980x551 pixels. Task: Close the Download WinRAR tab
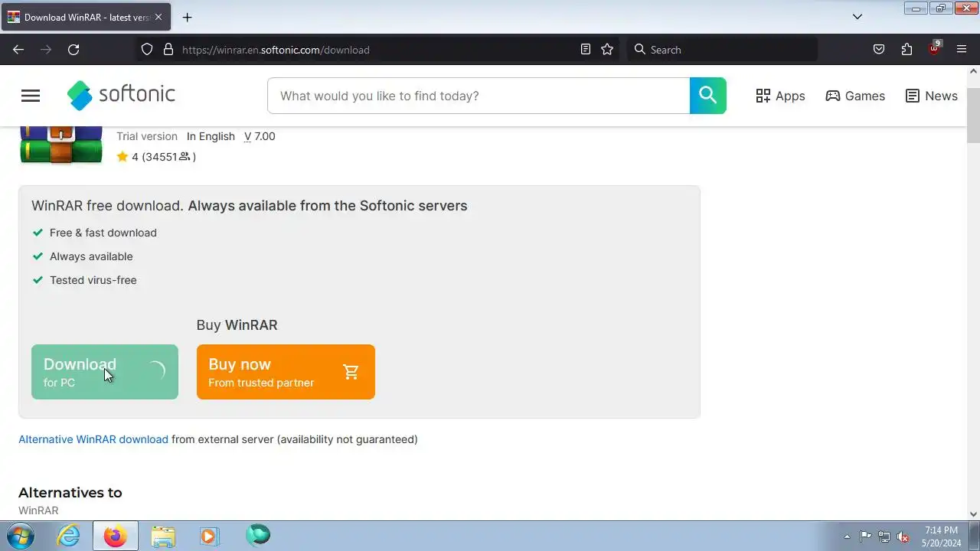(158, 17)
